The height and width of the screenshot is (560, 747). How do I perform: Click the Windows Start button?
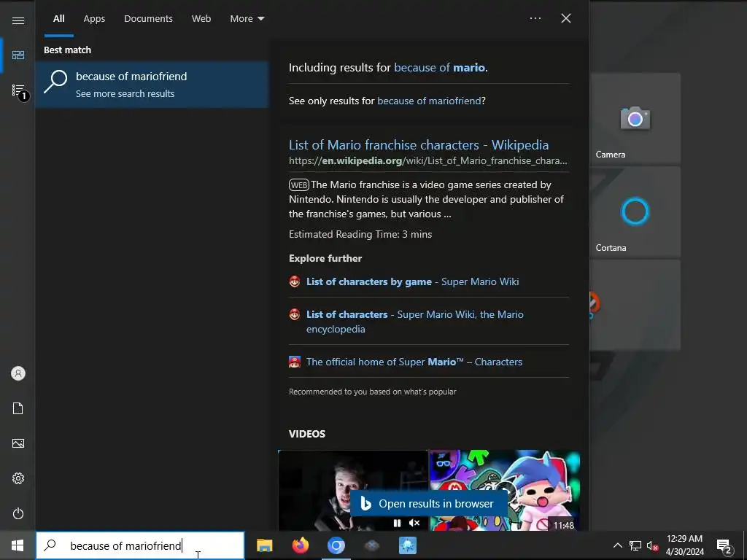point(18,545)
